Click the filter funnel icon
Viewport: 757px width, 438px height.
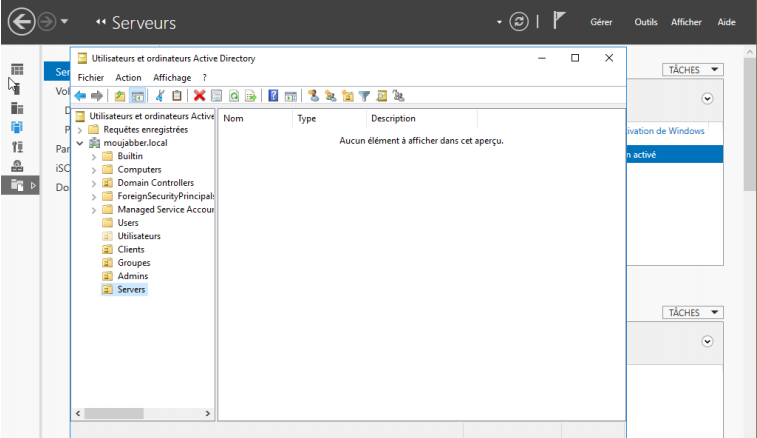[x=364, y=96]
